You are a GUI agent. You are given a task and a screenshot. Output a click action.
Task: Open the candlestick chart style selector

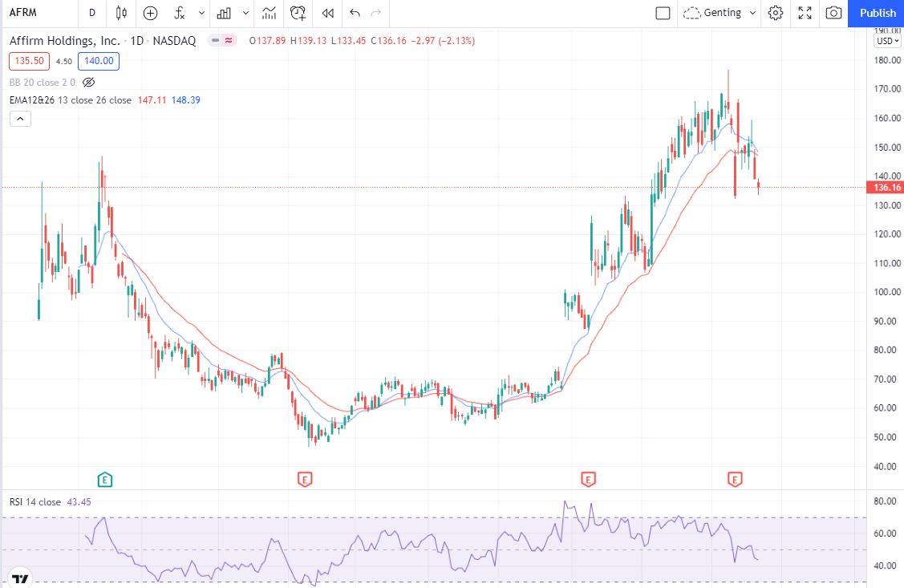click(121, 13)
